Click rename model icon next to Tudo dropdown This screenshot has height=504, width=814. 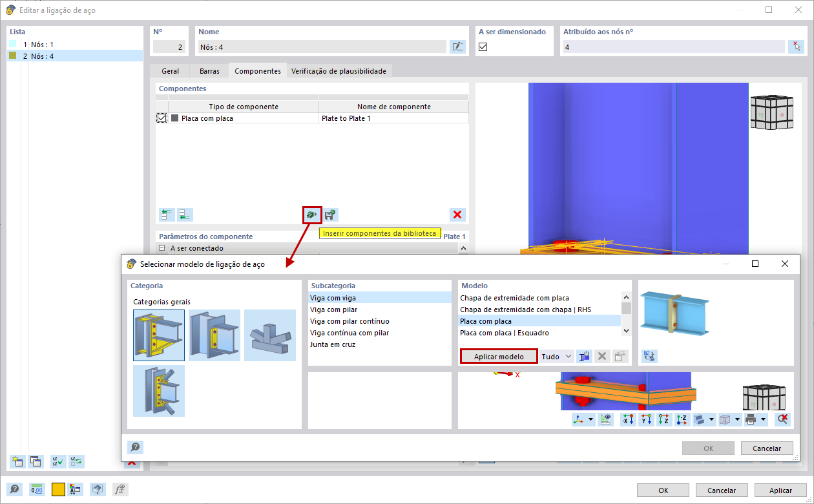tap(584, 356)
